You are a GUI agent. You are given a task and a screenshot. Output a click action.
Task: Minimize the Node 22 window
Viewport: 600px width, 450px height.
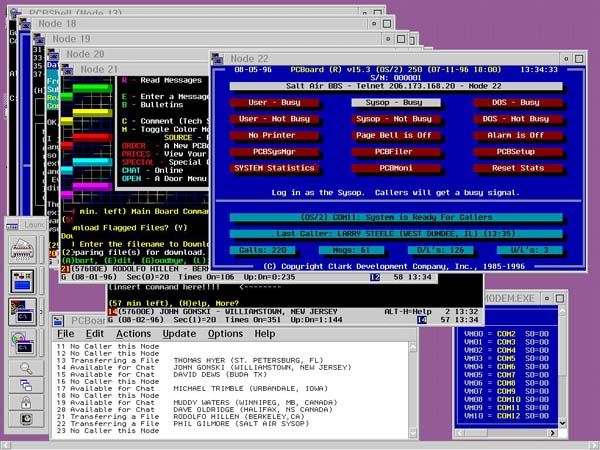(x=566, y=59)
